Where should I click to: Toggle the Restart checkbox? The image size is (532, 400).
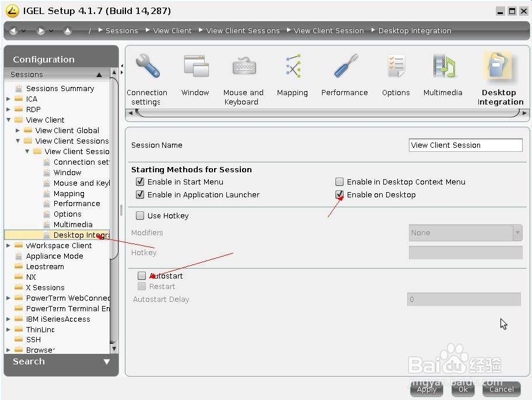(142, 286)
